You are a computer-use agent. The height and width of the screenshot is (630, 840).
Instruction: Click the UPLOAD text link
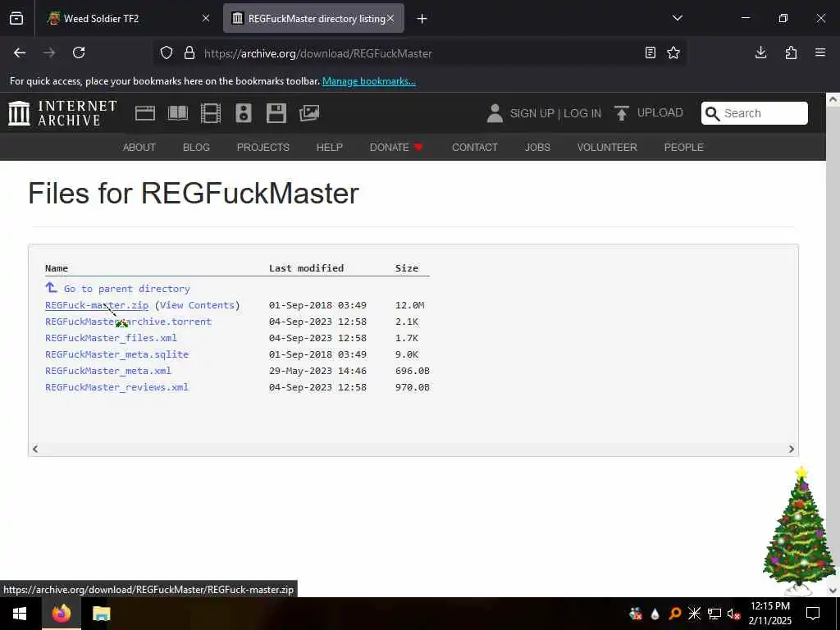pos(660,113)
